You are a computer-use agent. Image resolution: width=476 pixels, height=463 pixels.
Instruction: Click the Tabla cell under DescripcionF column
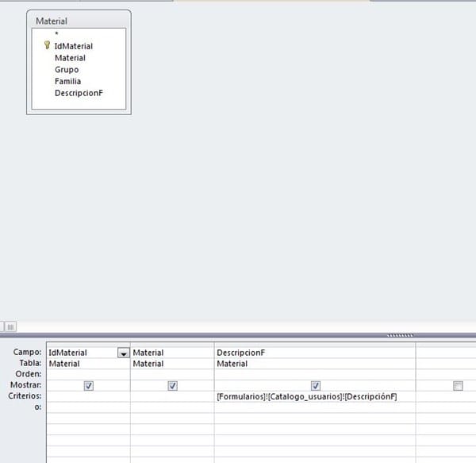315,364
